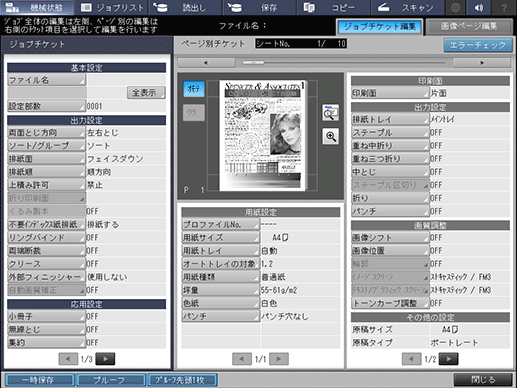517x388 pixels.
Task: Click the シートNo. sheet number field
Action: tap(301, 43)
